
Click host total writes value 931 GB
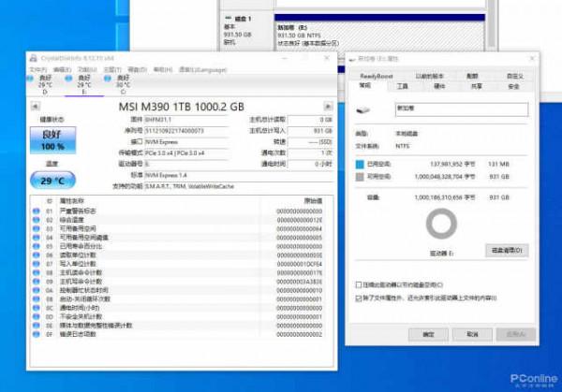[310, 131]
